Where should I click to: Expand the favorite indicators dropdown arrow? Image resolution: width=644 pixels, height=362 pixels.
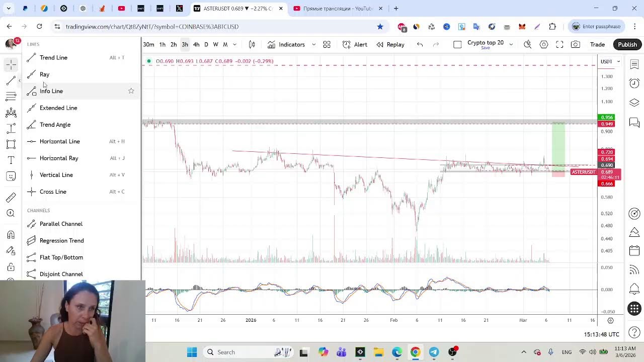click(313, 45)
